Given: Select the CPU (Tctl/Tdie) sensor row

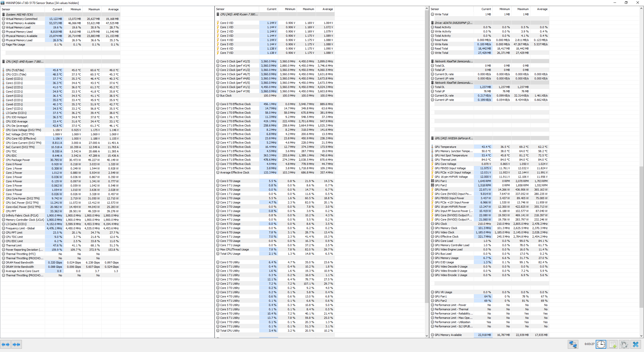Looking at the screenshot, I should pyautogui.click(x=15, y=70).
